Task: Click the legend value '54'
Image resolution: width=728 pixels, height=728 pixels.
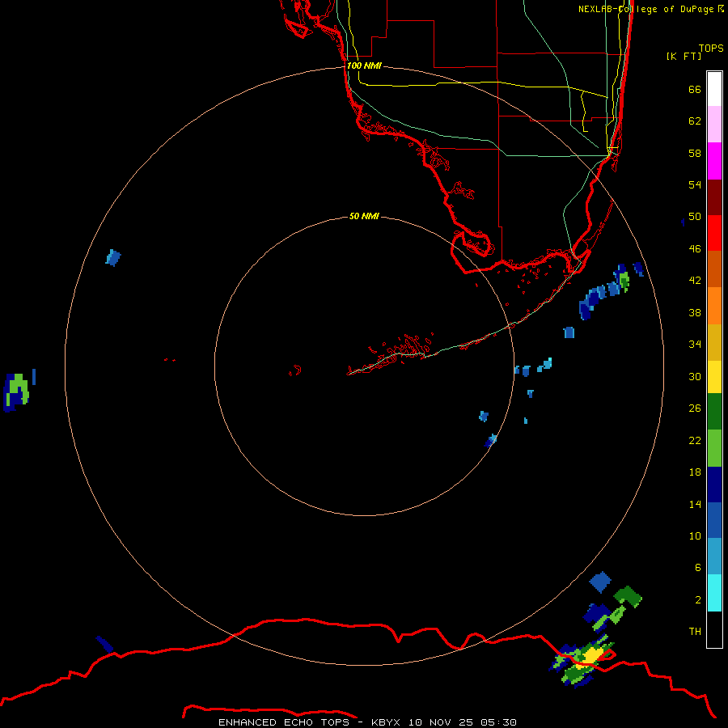Action: (695, 184)
